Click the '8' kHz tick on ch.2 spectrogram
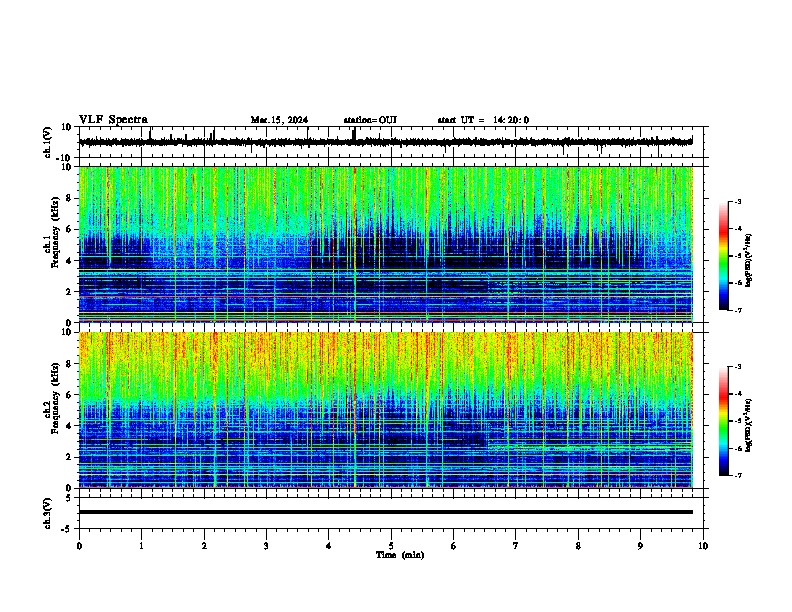The height and width of the screenshot is (612, 792). tap(70, 364)
